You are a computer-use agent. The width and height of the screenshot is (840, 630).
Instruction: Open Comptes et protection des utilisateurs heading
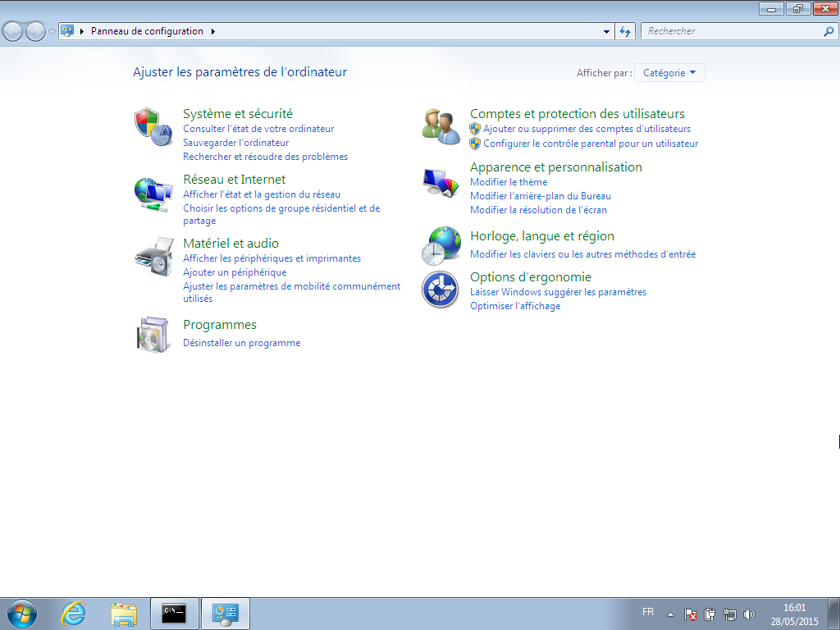coord(577,113)
